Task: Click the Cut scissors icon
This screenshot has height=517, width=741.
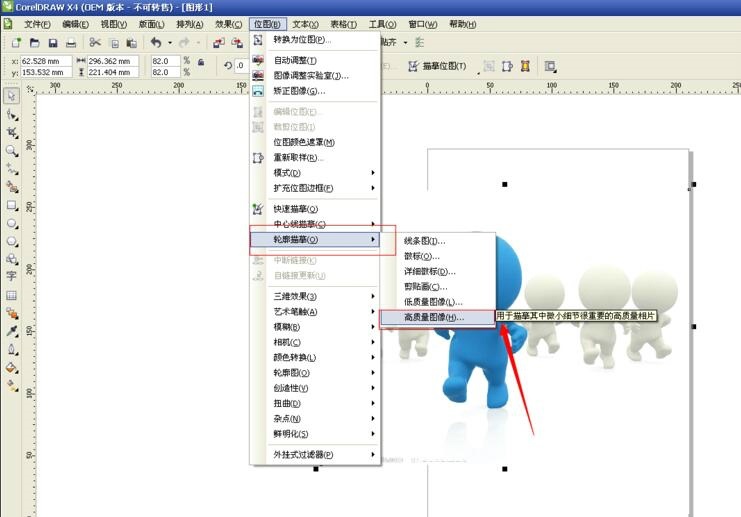Action: coord(95,43)
